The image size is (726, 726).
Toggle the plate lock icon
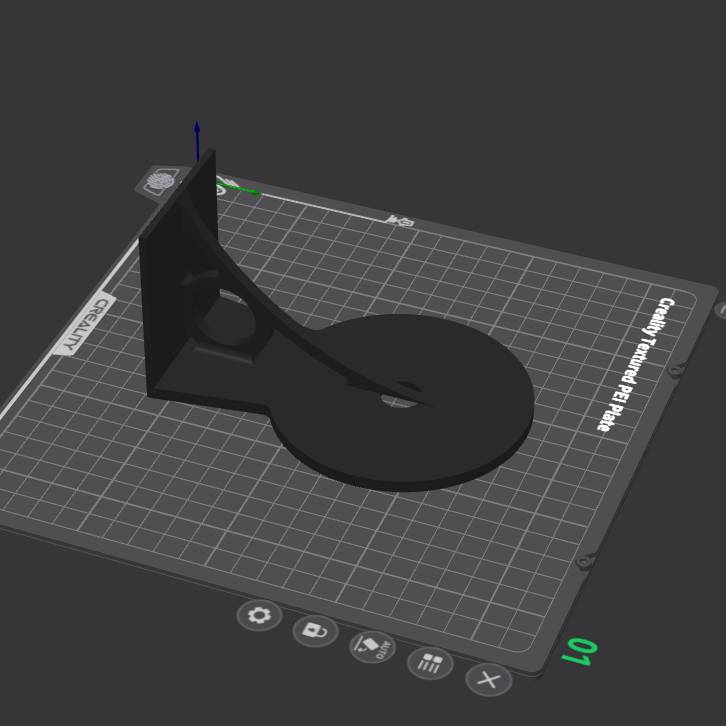coord(315,631)
